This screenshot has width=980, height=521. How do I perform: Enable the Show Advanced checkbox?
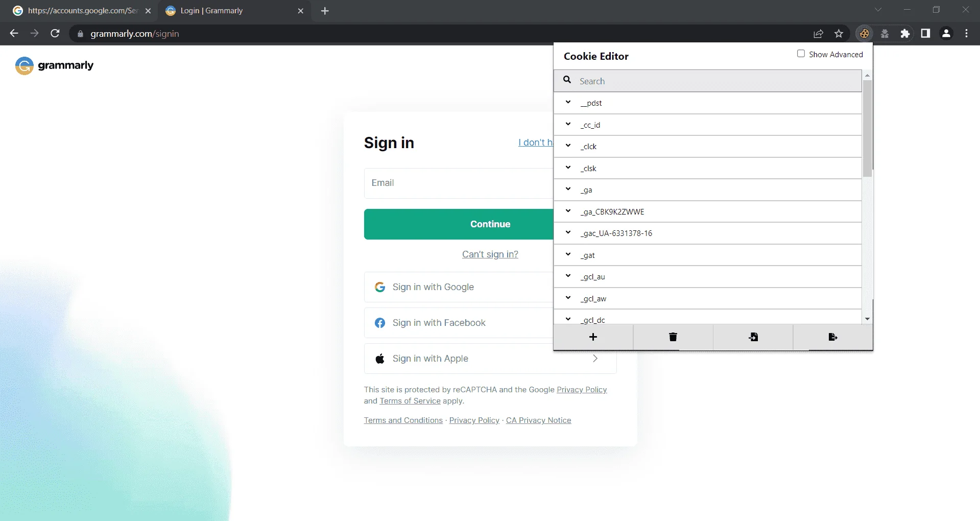pyautogui.click(x=801, y=54)
